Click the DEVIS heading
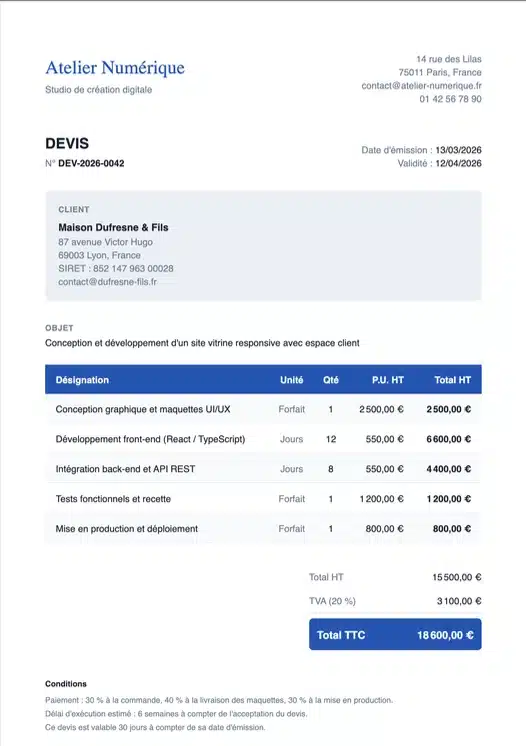 [x=67, y=143]
